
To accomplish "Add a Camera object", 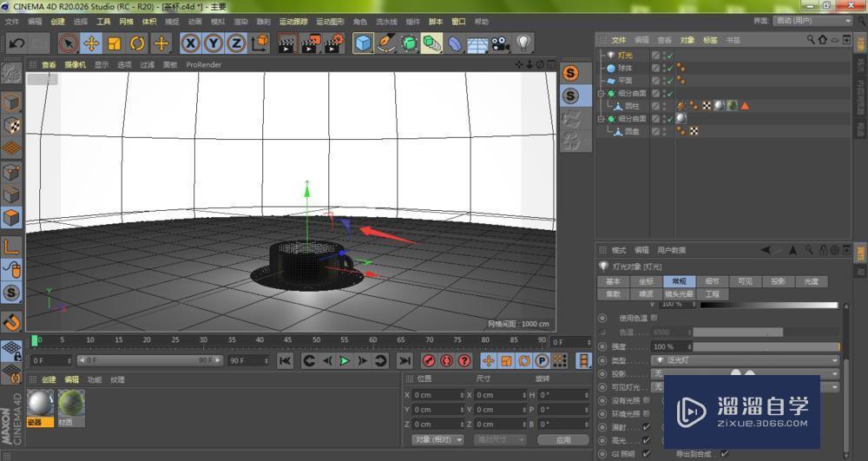I will point(501,43).
